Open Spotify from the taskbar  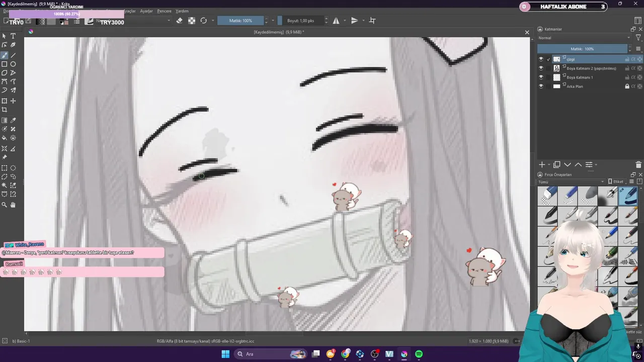[419, 354]
